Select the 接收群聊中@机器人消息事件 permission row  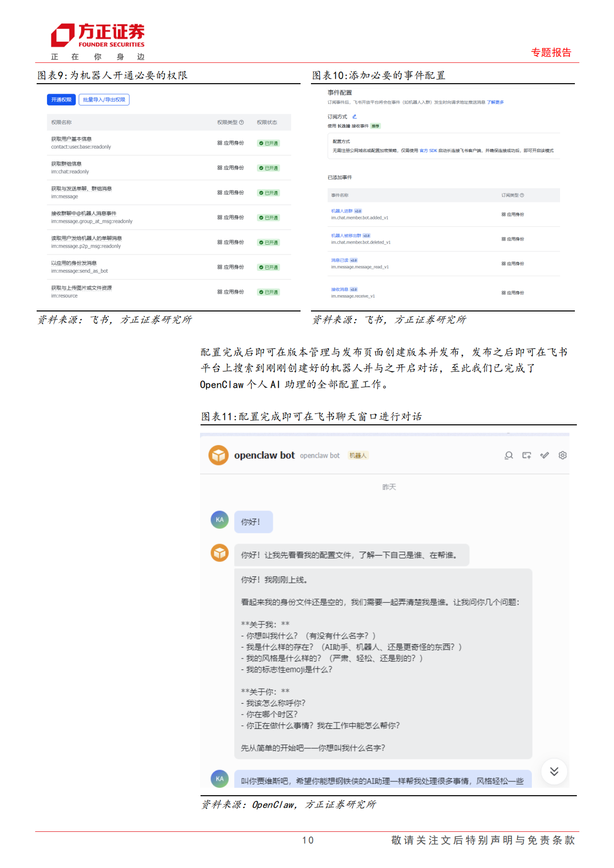[169, 217]
